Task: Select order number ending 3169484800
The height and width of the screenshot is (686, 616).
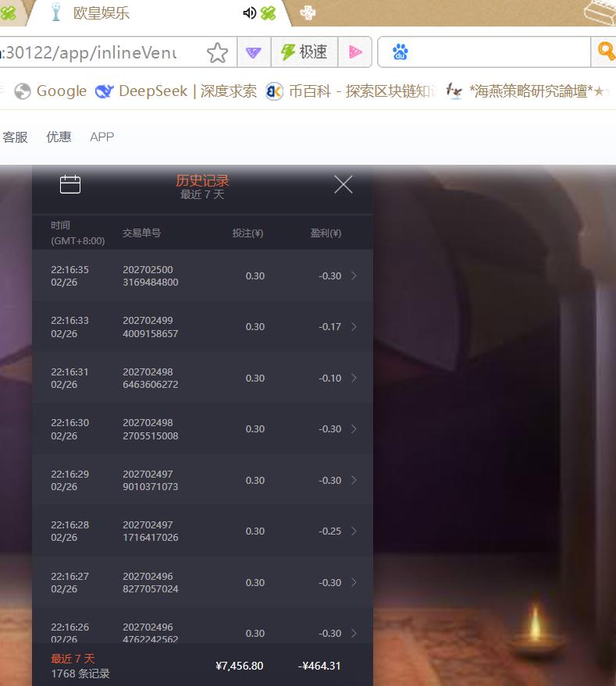Action: [150, 275]
